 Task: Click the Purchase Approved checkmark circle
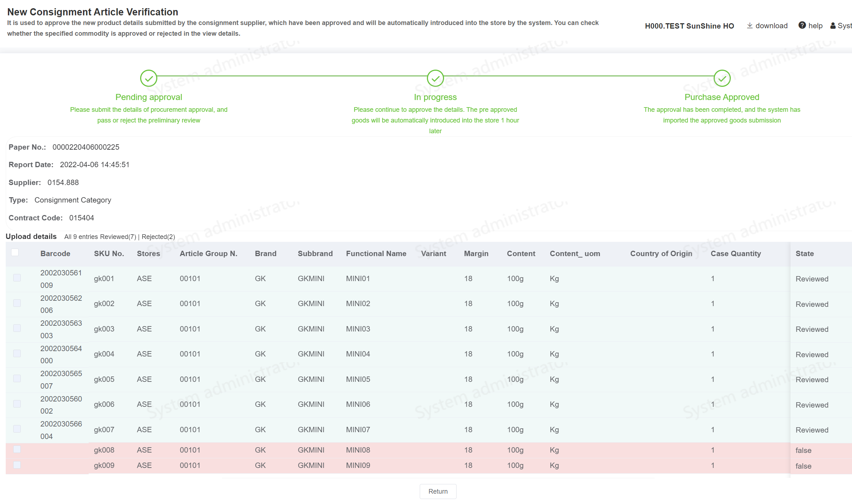point(722,78)
